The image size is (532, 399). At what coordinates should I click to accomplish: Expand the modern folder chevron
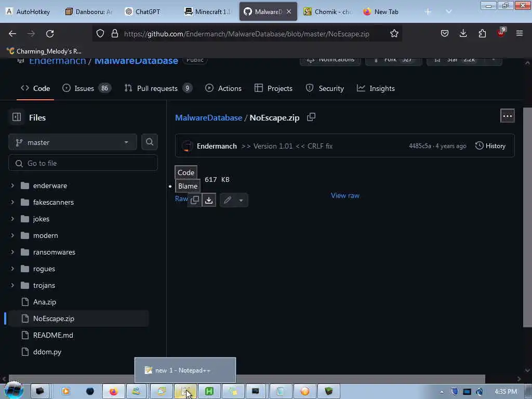coord(12,235)
